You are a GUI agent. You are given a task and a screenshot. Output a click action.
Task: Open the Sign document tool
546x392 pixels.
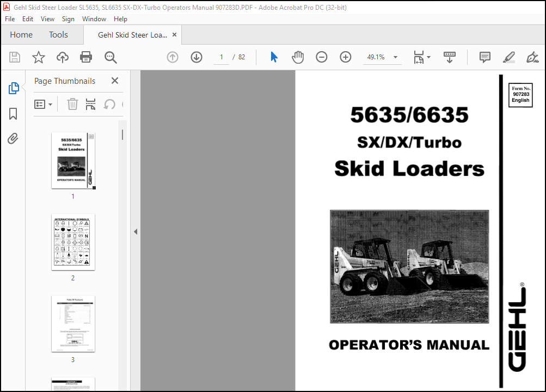click(x=532, y=57)
